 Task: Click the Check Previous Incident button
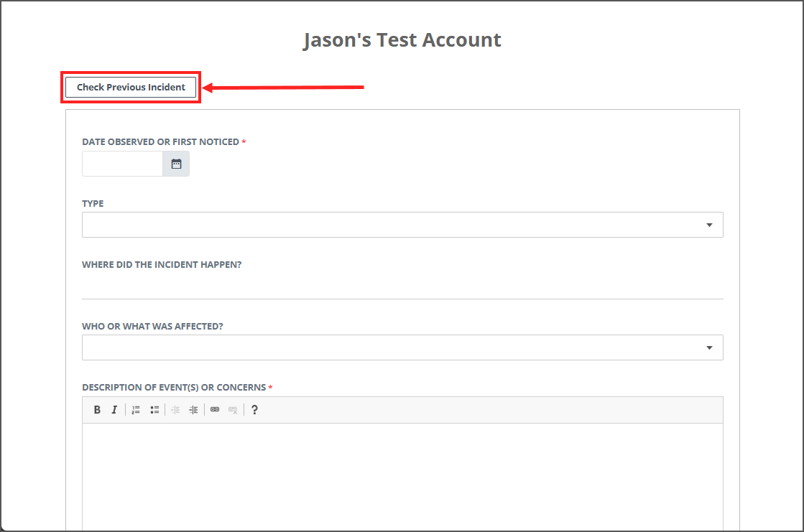pos(131,87)
